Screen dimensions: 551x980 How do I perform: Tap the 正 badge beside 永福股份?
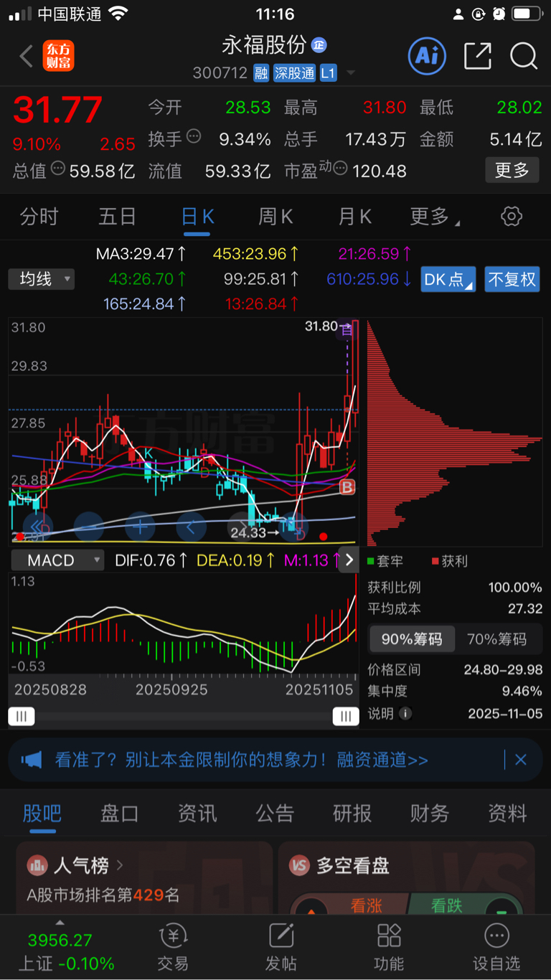(x=319, y=45)
